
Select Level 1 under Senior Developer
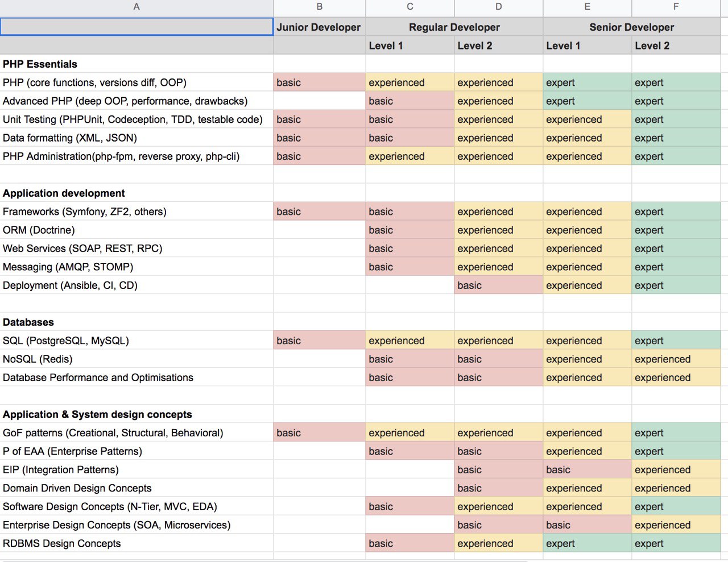pyautogui.click(x=588, y=46)
